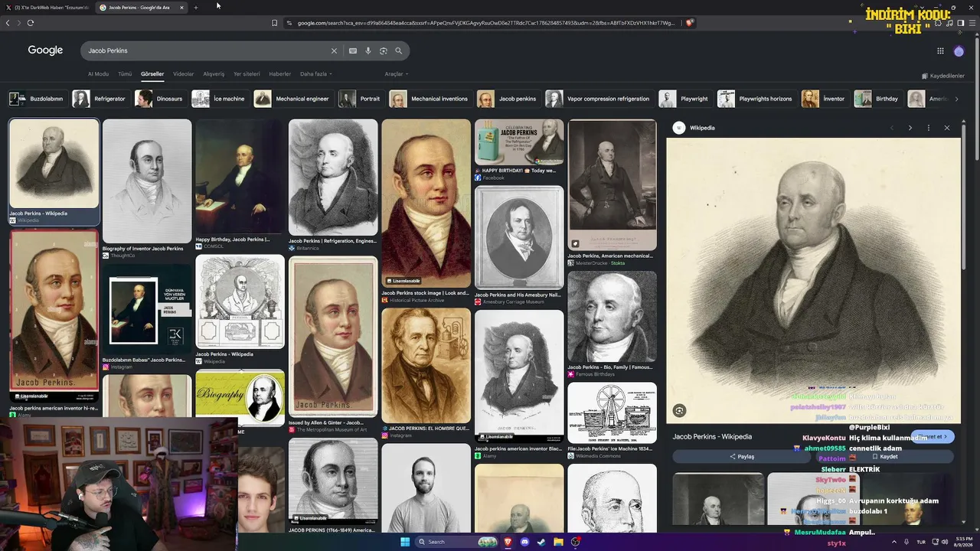Filter by the İce machine chip
This screenshot has height=551, width=980.
220,99
